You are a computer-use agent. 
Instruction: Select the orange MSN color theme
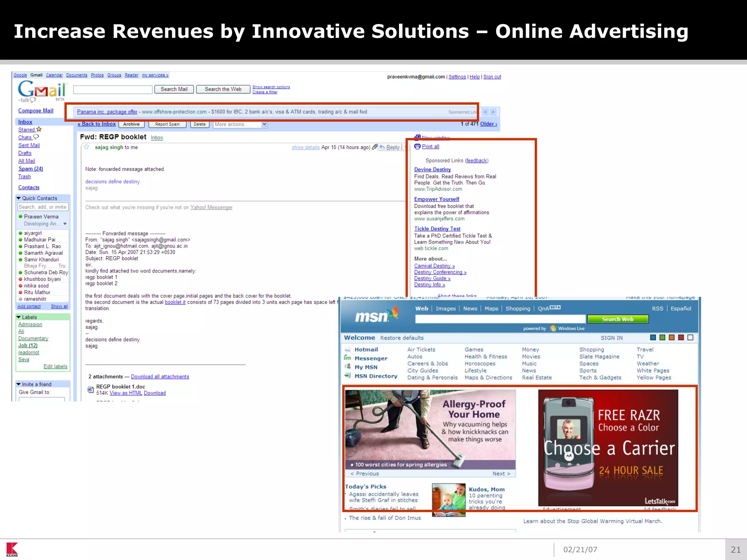pos(671,338)
